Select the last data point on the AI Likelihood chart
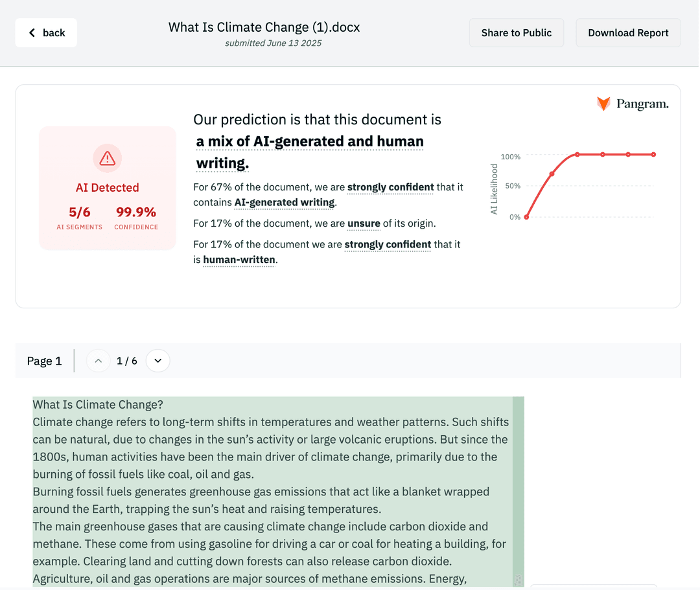700x590 pixels. pyautogui.click(x=653, y=154)
